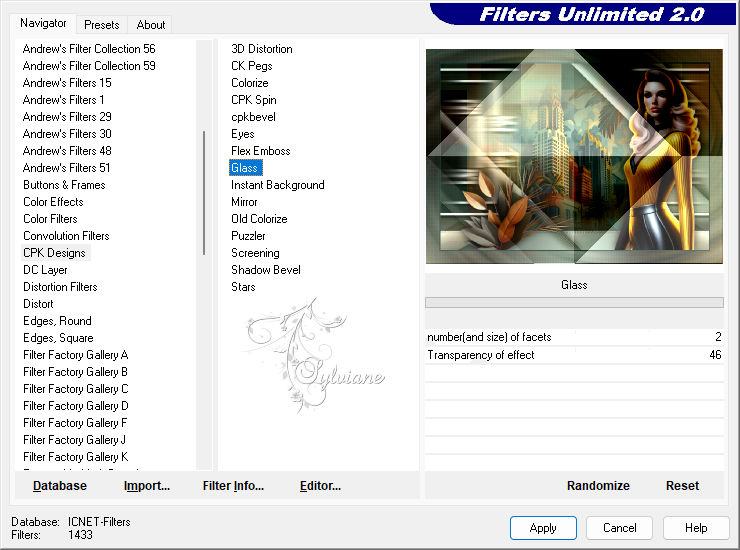Select Andrew's Filters 51
The width and height of the screenshot is (740, 550).
coord(67,168)
